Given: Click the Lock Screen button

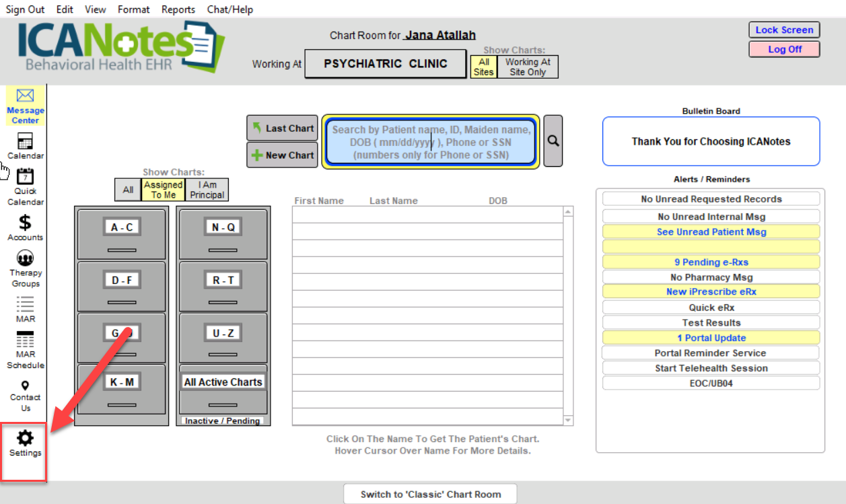Looking at the screenshot, I should pos(784,30).
